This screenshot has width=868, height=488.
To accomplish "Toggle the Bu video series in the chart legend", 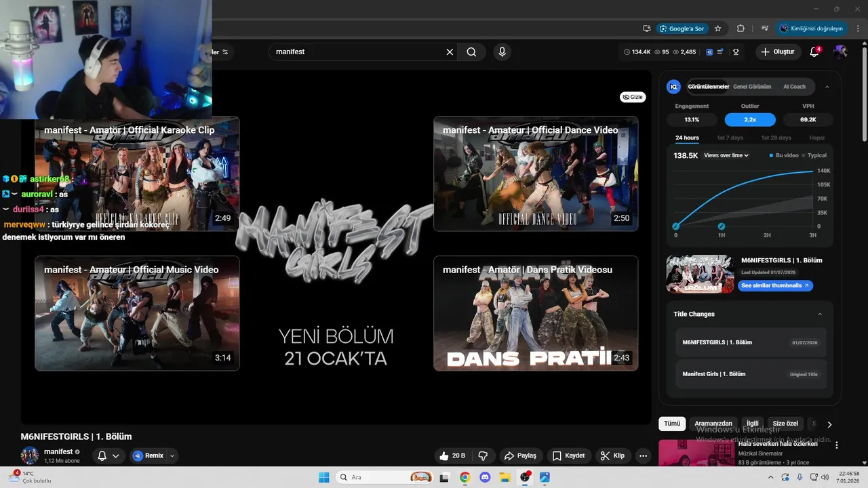I will (784, 155).
